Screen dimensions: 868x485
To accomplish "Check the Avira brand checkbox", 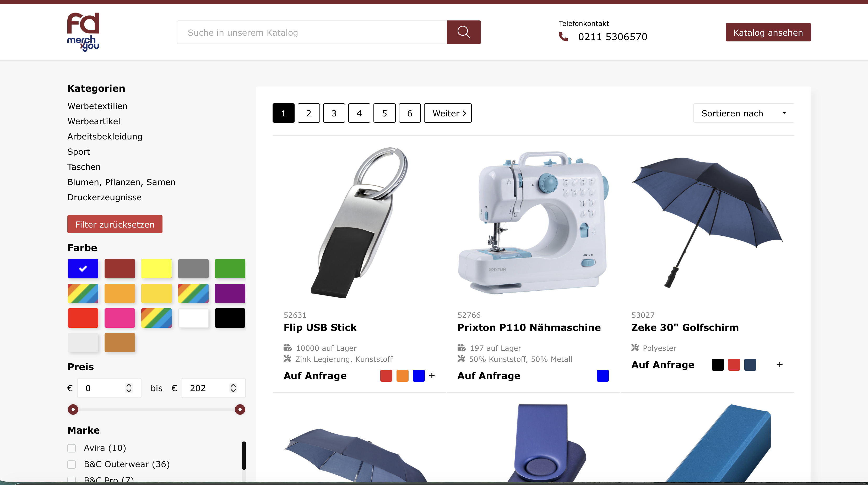I will pyautogui.click(x=72, y=448).
